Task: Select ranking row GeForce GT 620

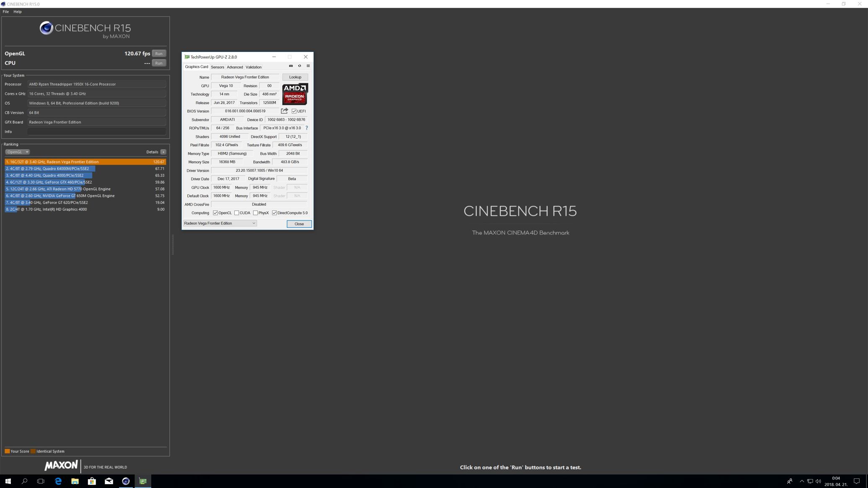Action: pos(86,203)
